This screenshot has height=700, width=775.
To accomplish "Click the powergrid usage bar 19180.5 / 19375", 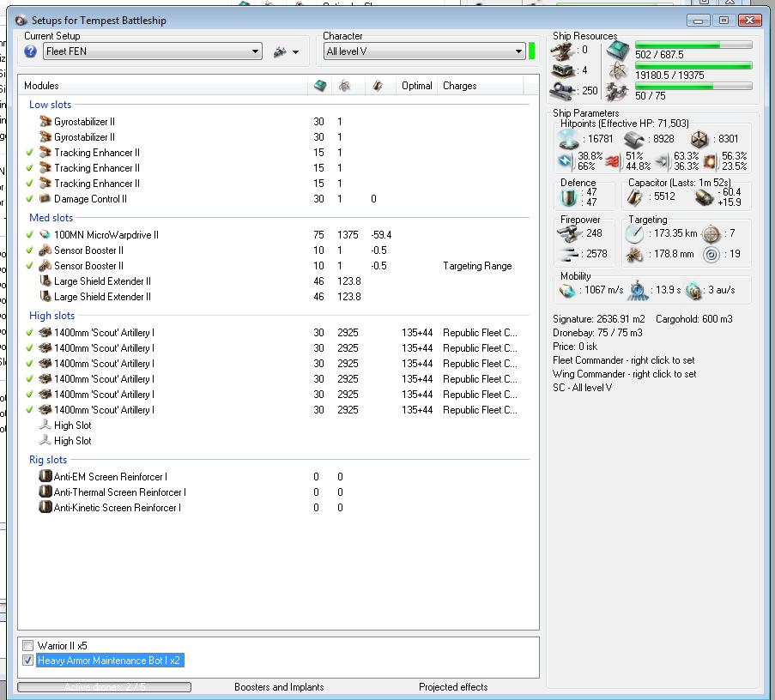I will (x=693, y=66).
